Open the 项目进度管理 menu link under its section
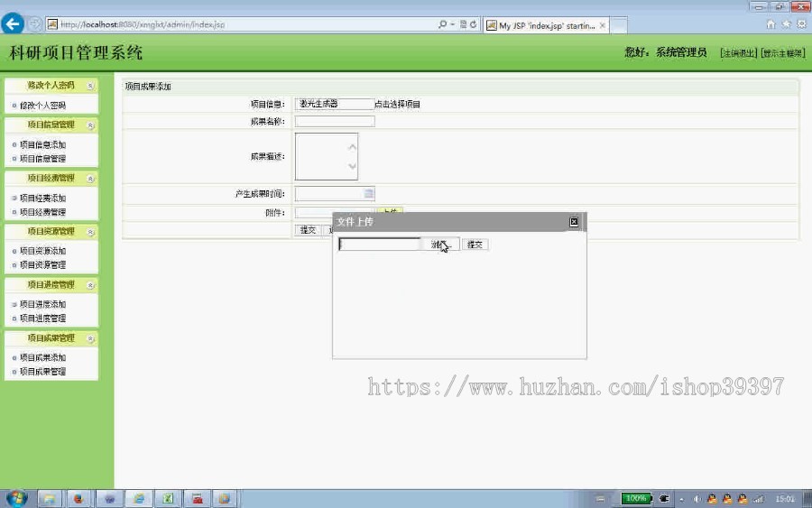This screenshot has height=508, width=812. (x=42, y=318)
